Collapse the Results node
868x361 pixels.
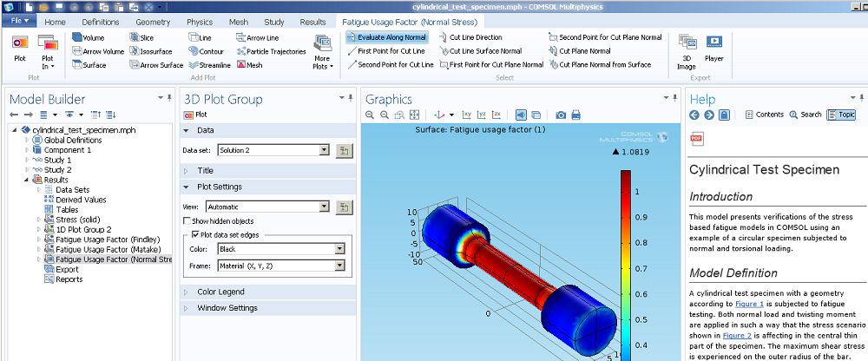coord(27,180)
